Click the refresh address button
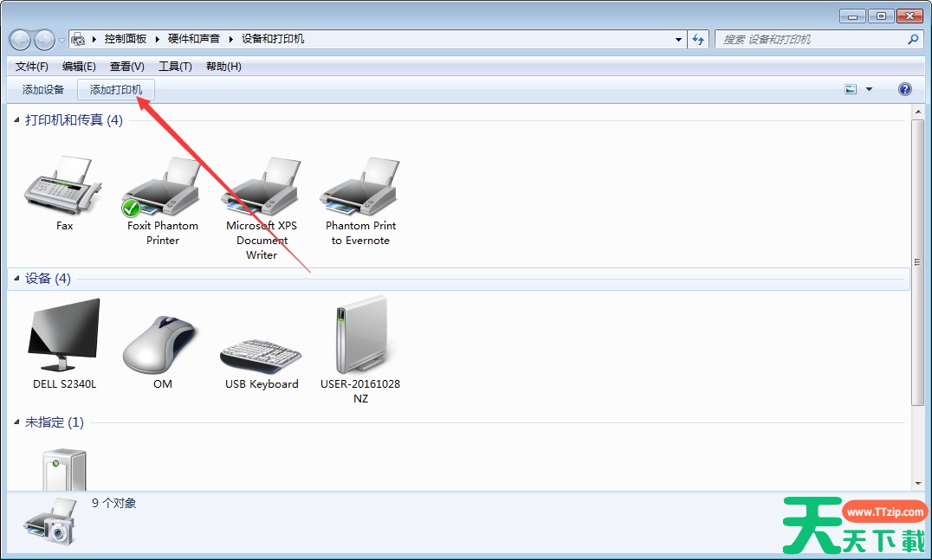Screen dimensions: 932x560 [x=698, y=40]
